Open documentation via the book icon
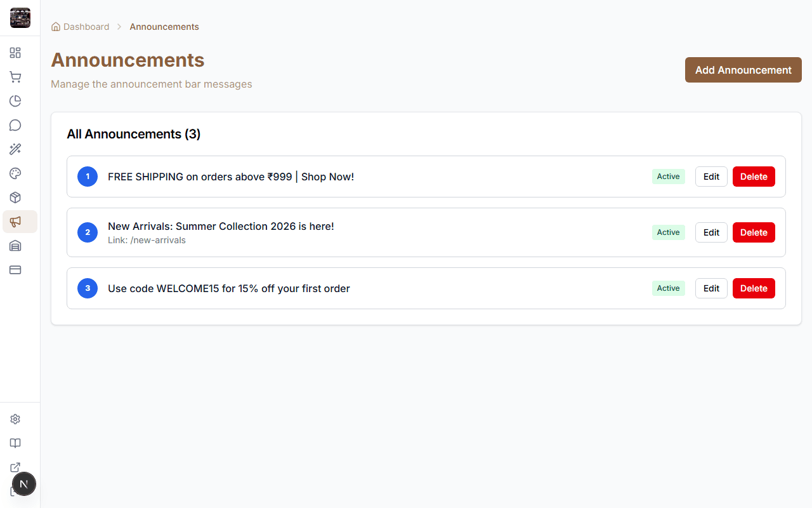Viewport: 812px width, 508px height. [15, 443]
